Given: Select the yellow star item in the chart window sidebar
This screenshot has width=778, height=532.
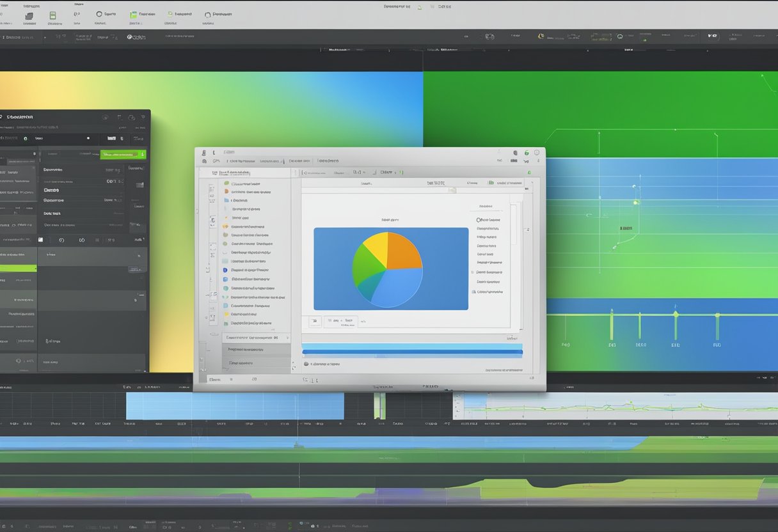Looking at the screenshot, I should pos(225,226).
